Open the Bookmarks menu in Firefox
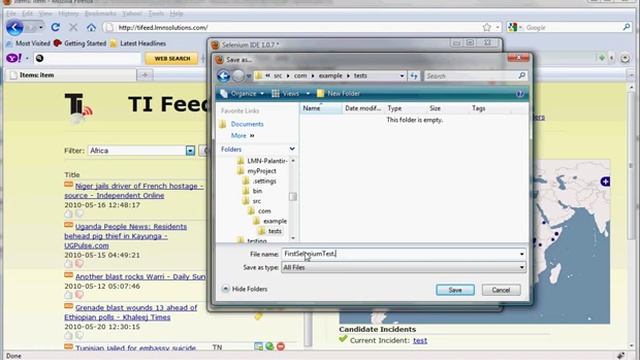 pyautogui.click(x=100, y=13)
